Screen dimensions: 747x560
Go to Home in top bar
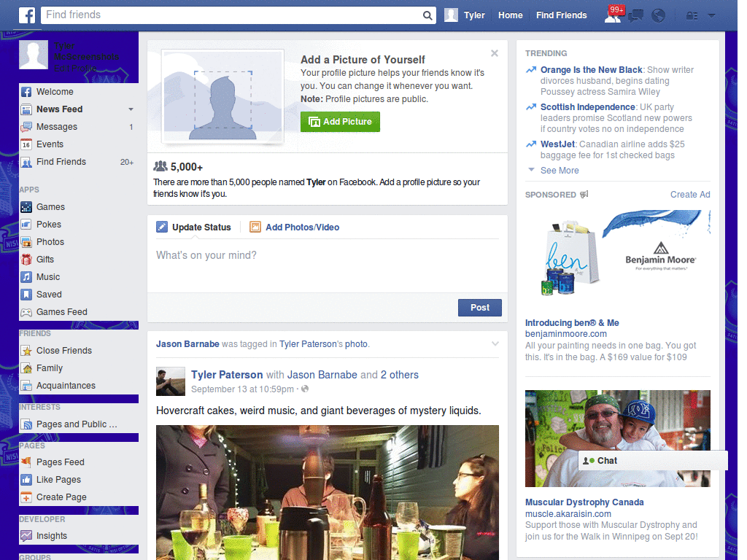pyautogui.click(x=510, y=15)
